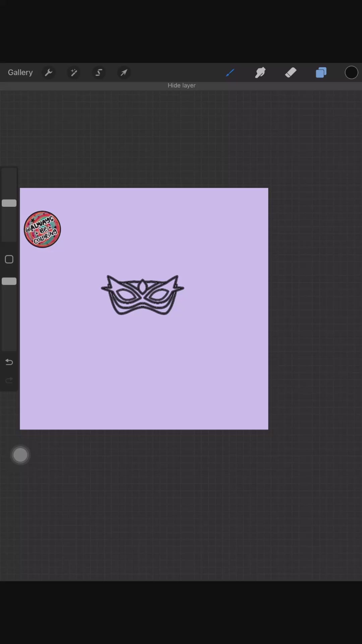Activate the Transform arrow tool
The image size is (362, 644).
tap(124, 72)
